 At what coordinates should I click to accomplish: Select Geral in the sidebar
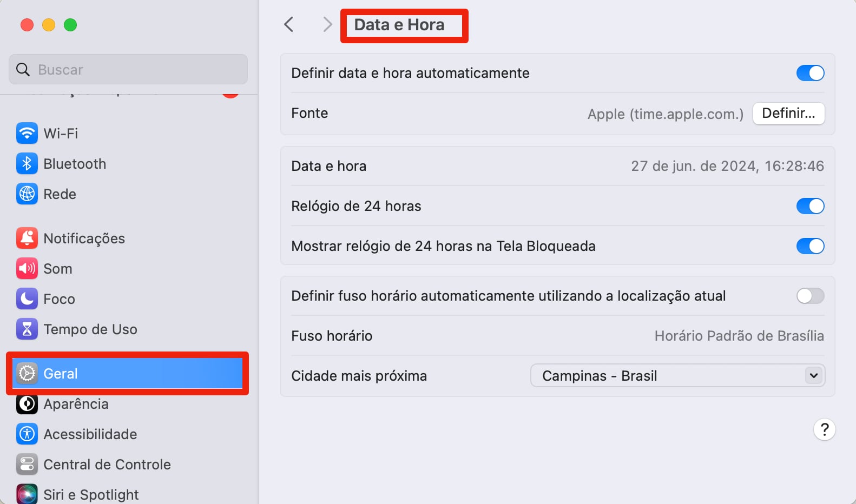point(128,373)
